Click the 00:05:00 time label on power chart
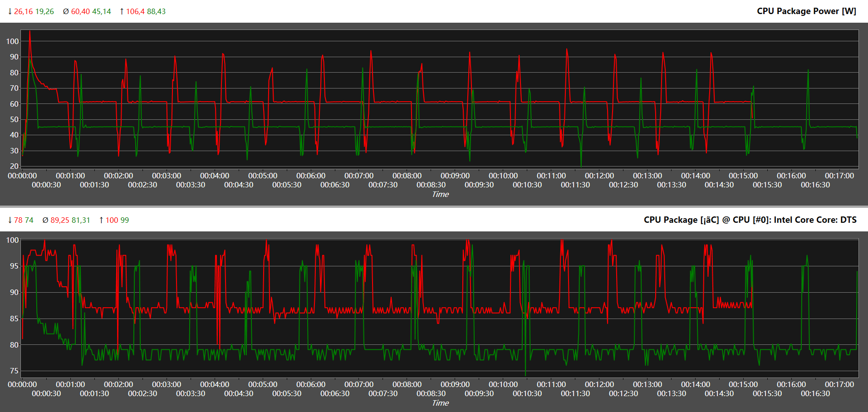 [263, 176]
